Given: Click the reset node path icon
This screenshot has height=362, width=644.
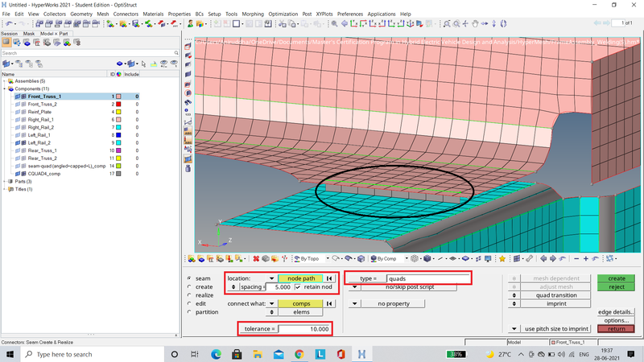Looking at the screenshot, I should pyautogui.click(x=329, y=278).
